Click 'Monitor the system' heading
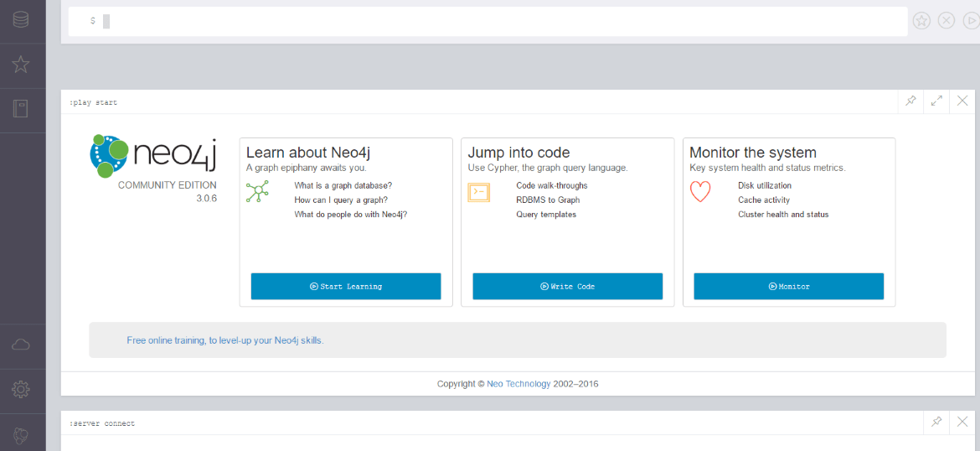 753,153
